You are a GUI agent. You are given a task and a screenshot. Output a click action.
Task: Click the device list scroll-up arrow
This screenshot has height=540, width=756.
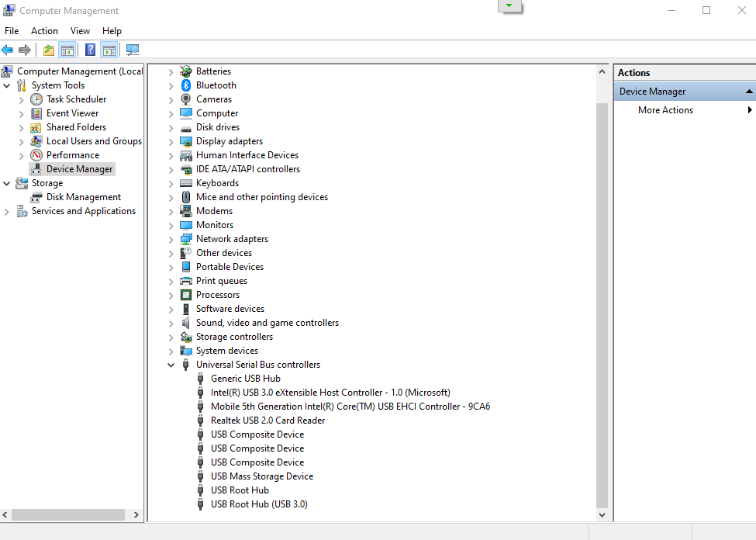(x=602, y=71)
